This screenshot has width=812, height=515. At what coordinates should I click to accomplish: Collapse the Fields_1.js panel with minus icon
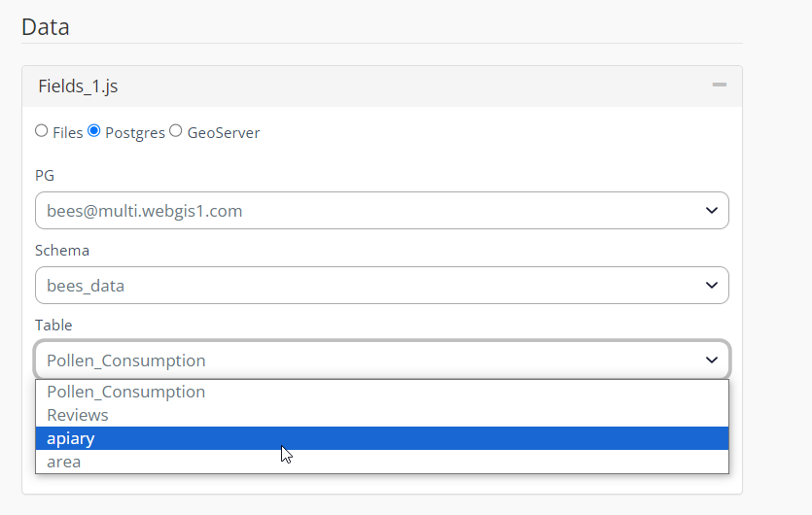(719, 86)
